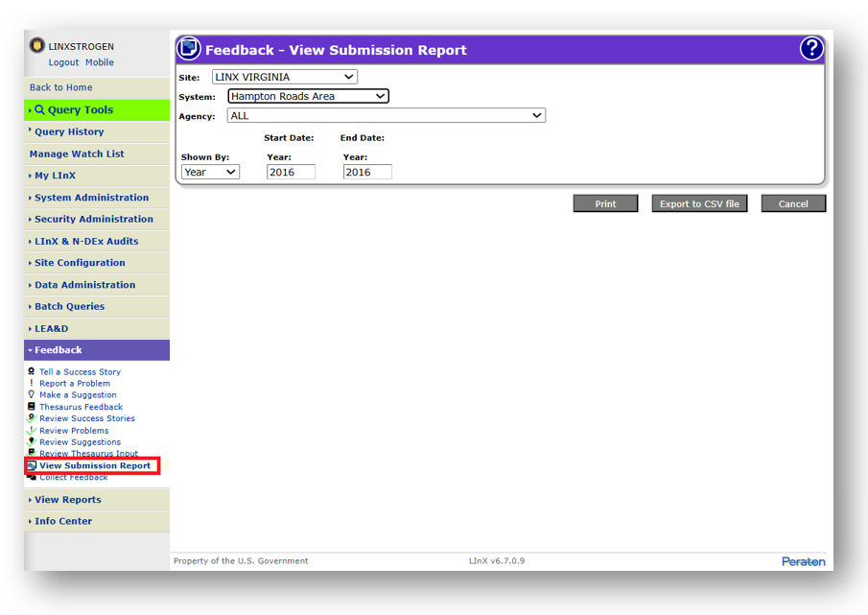
Task: Click the Query Tools magnifier icon
Action: [x=40, y=109]
